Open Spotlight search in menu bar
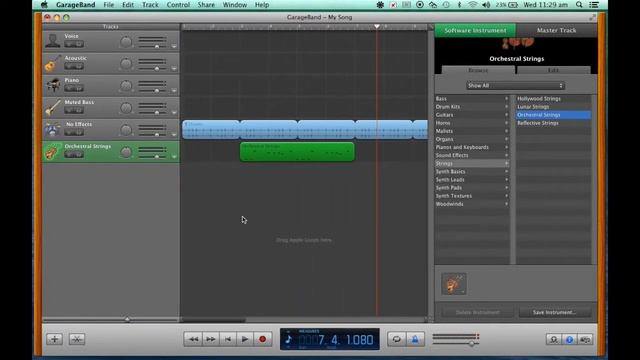This screenshot has width=640, height=360. [579, 5]
